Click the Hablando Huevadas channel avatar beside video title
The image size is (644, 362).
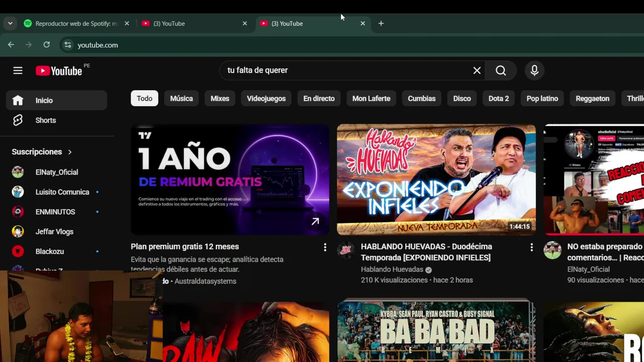click(x=346, y=250)
